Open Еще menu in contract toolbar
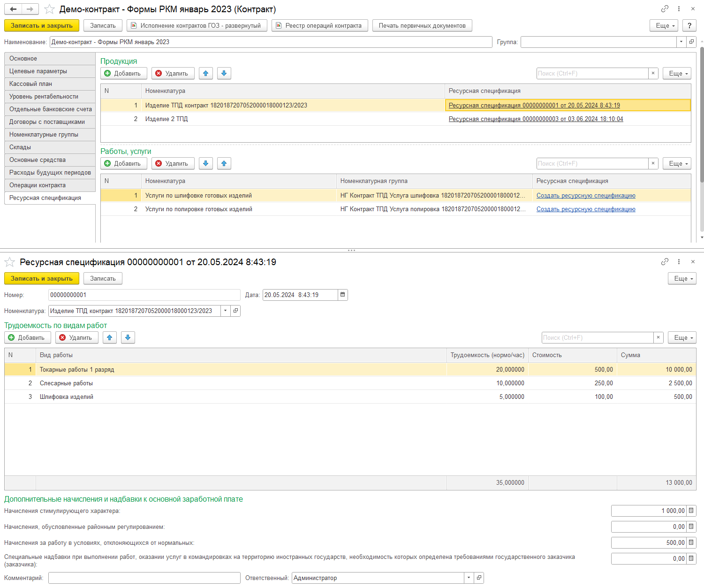 pyautogui.click(x=664, y=25)
